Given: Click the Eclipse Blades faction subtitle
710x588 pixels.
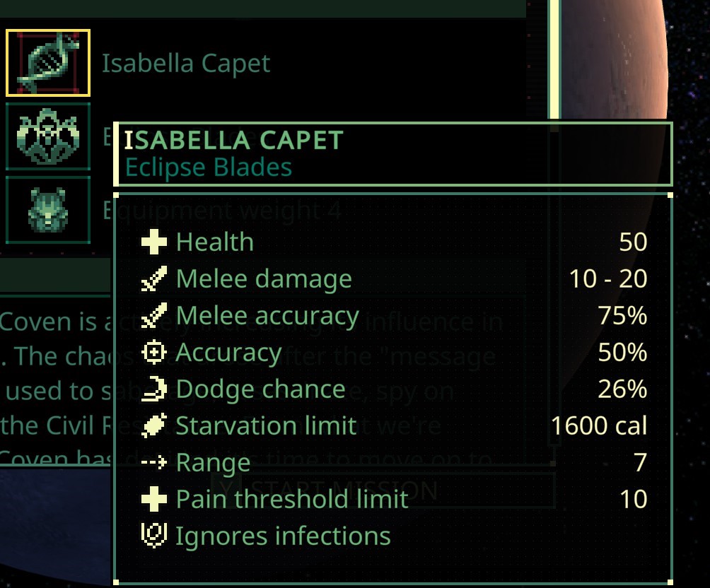Looking at the screenshot, I should point(209,167).
